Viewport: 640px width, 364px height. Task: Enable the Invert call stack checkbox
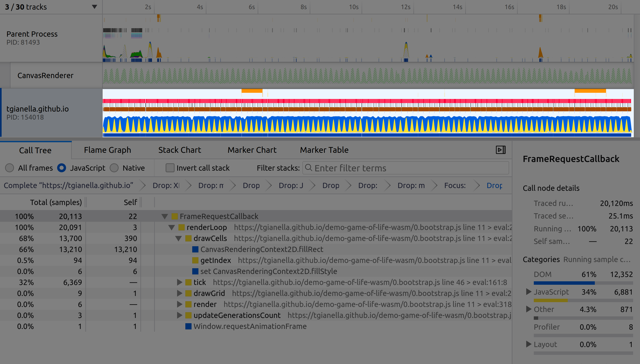(170, 168)
